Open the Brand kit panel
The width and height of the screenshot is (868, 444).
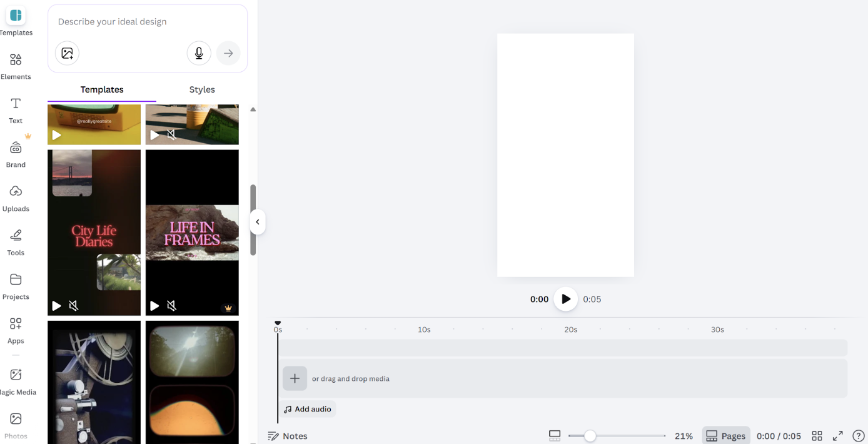pos(16,154)
